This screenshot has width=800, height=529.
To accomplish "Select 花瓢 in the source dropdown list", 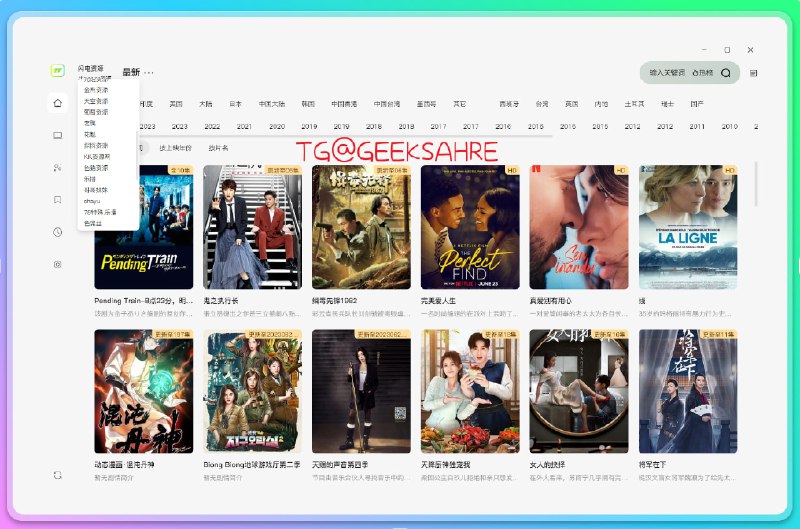I will point(90,134).
